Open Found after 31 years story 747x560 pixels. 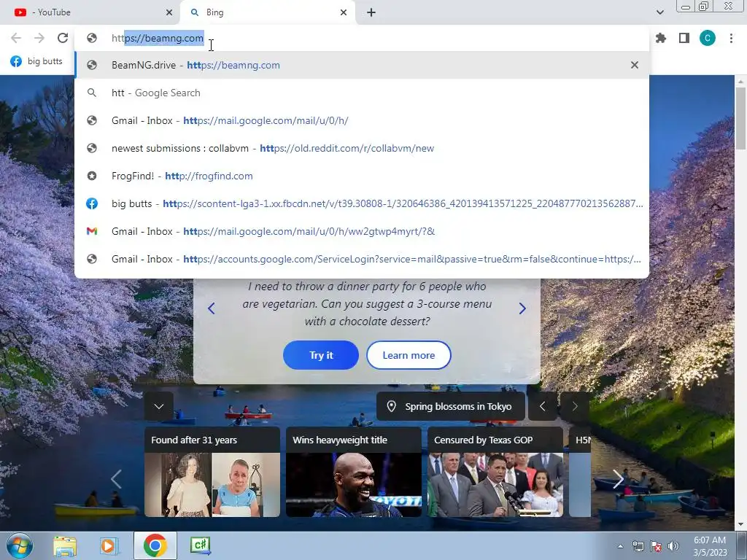(x=212, y=472)
